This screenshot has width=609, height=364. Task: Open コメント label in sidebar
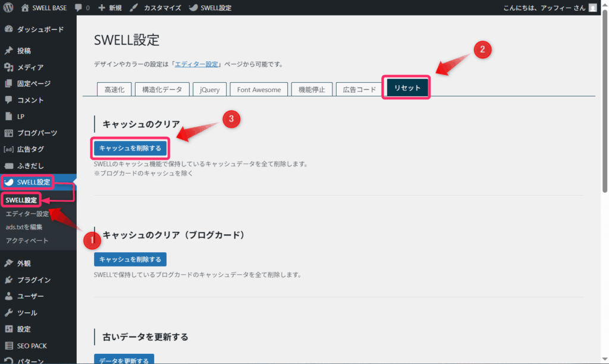(30, 101)
